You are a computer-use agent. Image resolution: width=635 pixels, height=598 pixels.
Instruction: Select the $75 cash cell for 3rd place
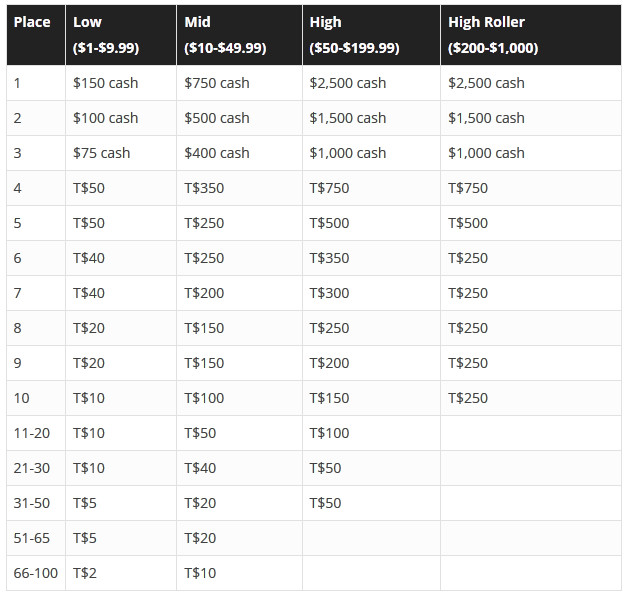[x=121, y=153]
